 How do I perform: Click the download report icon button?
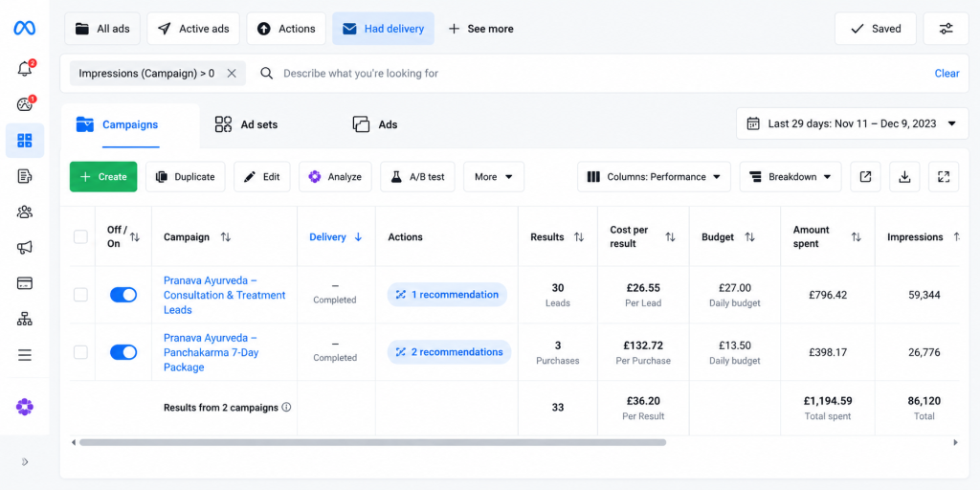coord(904,177)
